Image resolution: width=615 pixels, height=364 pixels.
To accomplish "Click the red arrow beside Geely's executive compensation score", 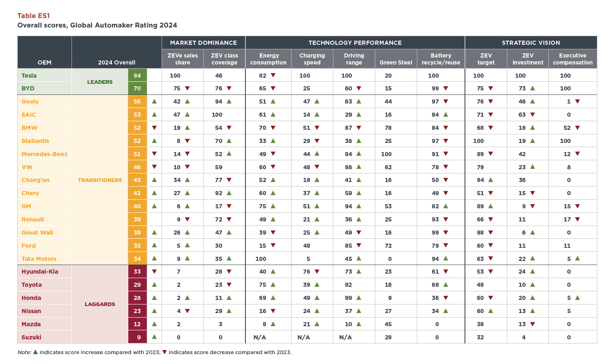I will [x=577, y=101].
